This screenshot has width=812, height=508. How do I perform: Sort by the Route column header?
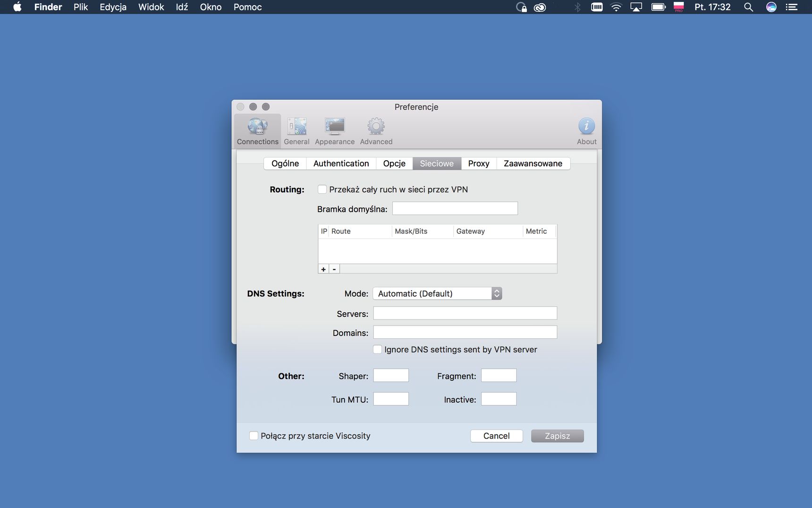tap(360, 231)
